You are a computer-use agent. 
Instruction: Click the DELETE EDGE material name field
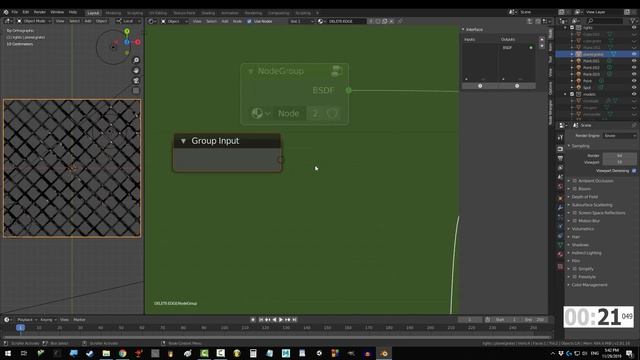coord(345,21)
